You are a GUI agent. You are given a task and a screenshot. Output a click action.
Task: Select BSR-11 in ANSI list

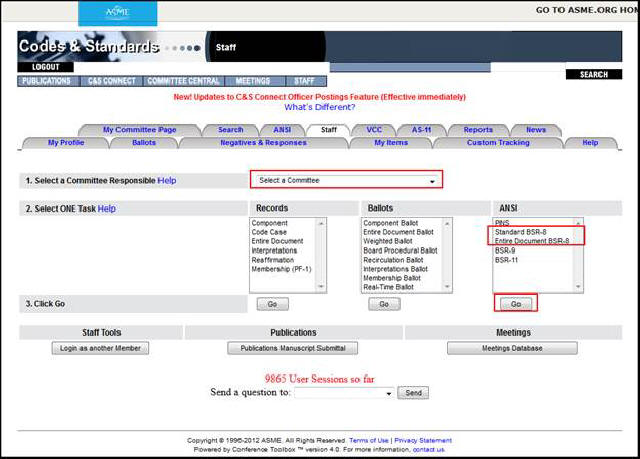pyautogui.click(x=506, y=260)
